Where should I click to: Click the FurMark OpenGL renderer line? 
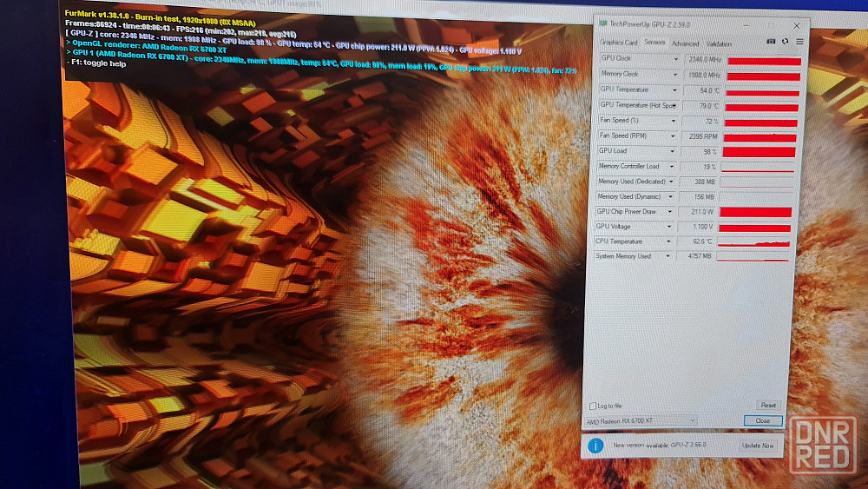(x=147, y=47)
